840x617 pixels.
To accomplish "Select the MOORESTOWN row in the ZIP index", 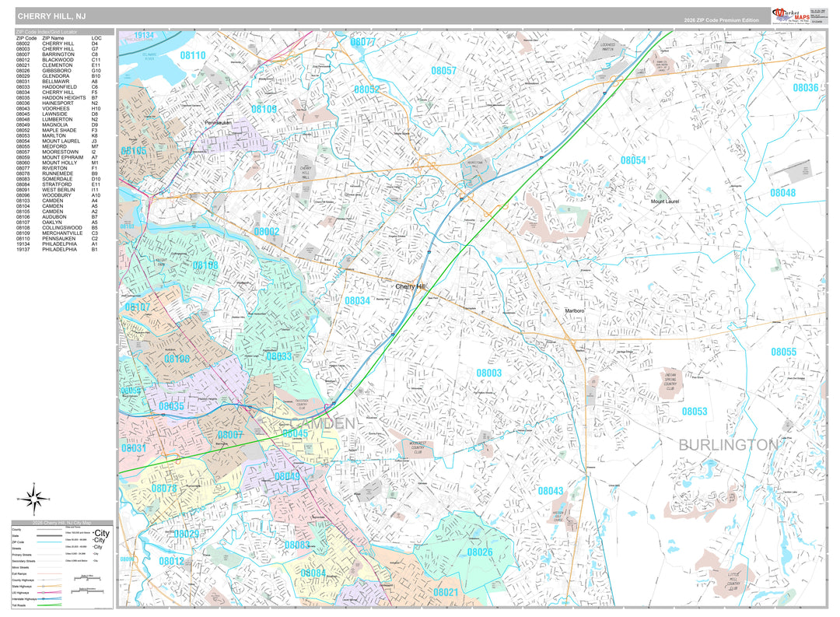I will [58, 152].
